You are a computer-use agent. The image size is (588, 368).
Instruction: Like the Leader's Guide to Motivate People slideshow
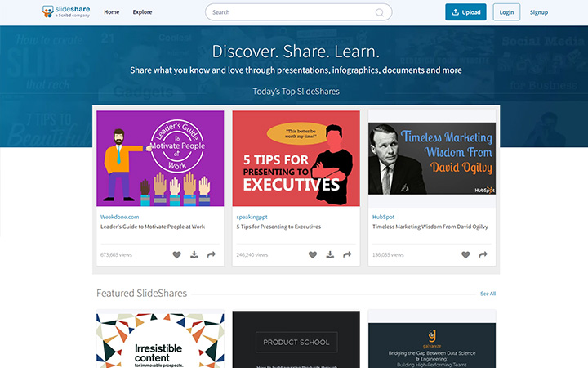[177, 255]
